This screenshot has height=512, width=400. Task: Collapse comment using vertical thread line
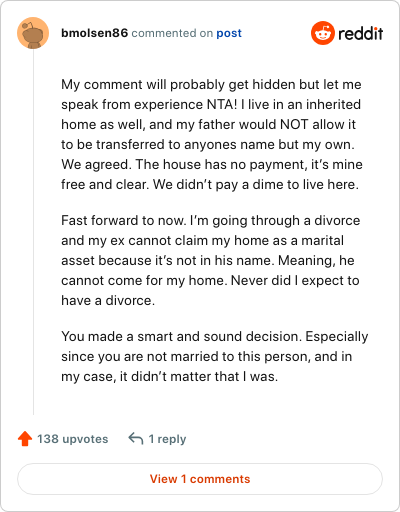click(33, 232)
